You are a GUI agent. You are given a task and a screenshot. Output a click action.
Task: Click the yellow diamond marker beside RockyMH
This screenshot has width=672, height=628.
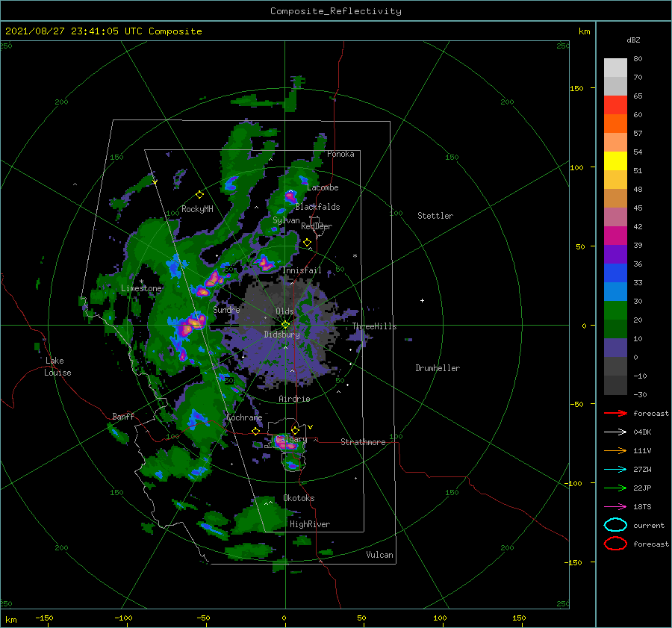[199, 195]
